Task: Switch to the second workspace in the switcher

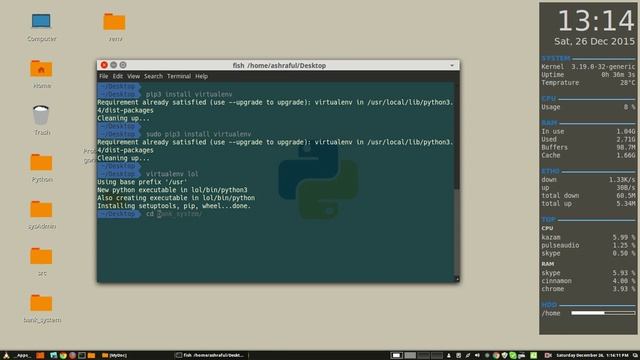Action: [410, 356]
